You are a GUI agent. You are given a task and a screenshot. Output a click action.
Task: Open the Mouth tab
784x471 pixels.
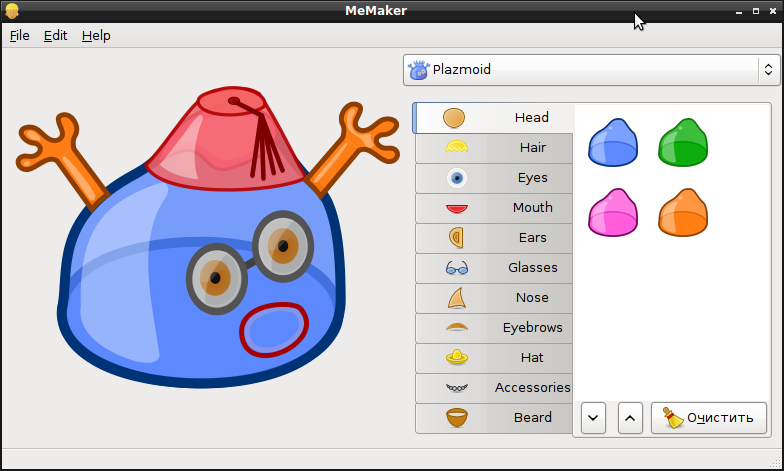pyautogui.click(x=494, y=208)
